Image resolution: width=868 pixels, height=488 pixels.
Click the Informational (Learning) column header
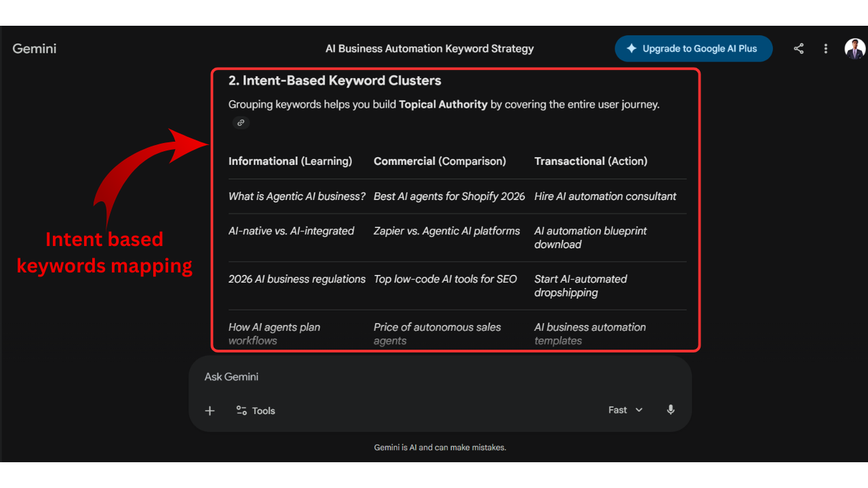tap(290, 161)
